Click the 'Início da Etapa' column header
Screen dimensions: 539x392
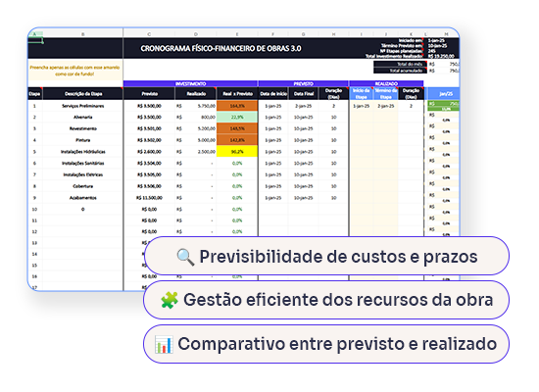[x=361, y=93]
